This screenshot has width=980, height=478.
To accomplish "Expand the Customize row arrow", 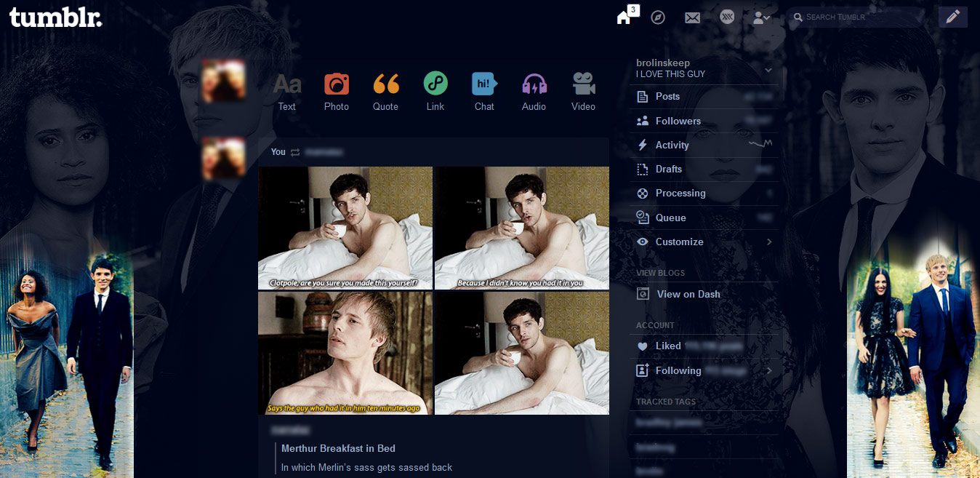I will coord(769,242).
